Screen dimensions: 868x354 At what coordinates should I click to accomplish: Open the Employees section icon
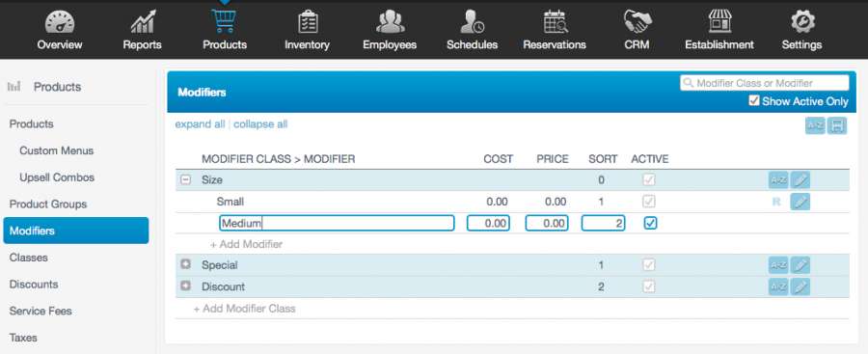[390, 23]
